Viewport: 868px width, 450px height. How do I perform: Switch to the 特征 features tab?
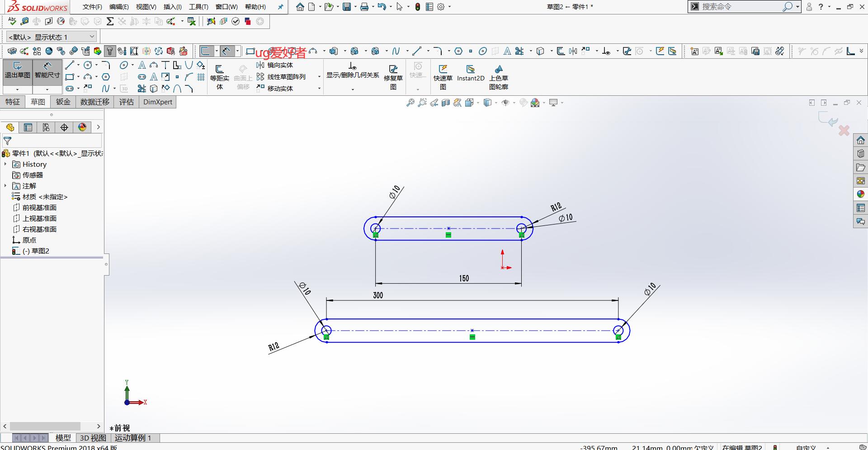13,102
